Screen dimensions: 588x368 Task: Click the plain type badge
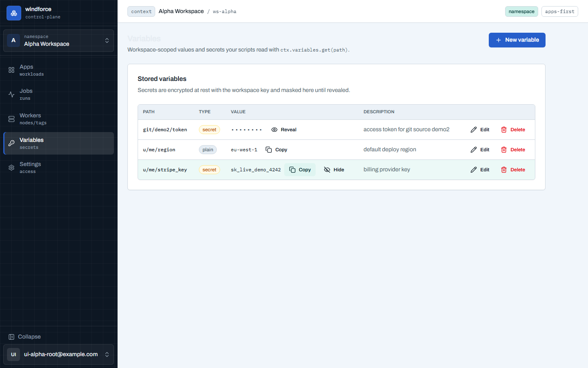click(208, 150)
